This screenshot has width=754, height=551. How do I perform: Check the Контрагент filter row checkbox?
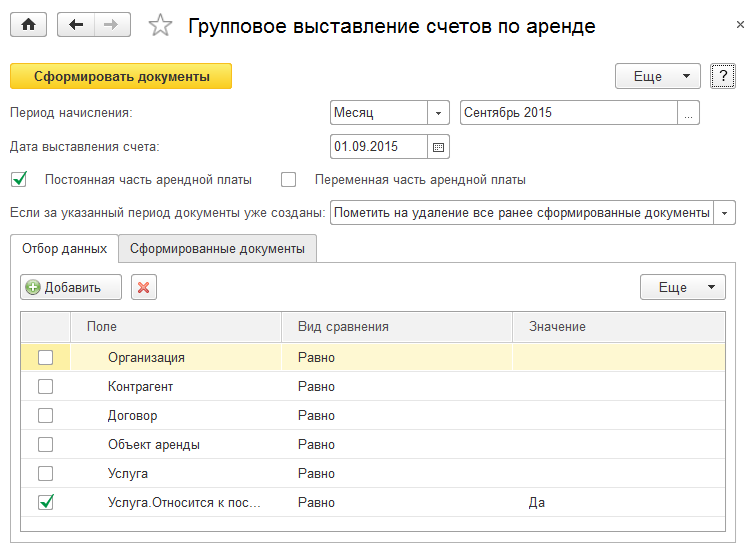(46, 387)
